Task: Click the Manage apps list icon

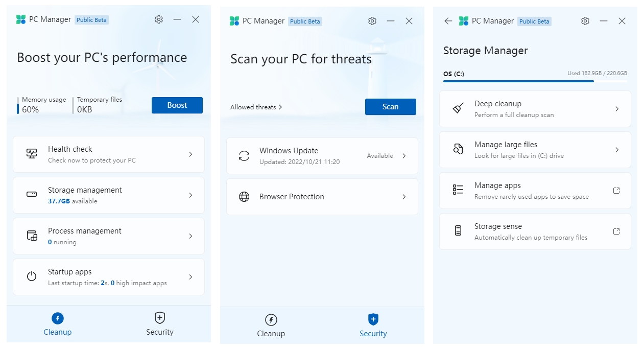Action: pos(458,190)
